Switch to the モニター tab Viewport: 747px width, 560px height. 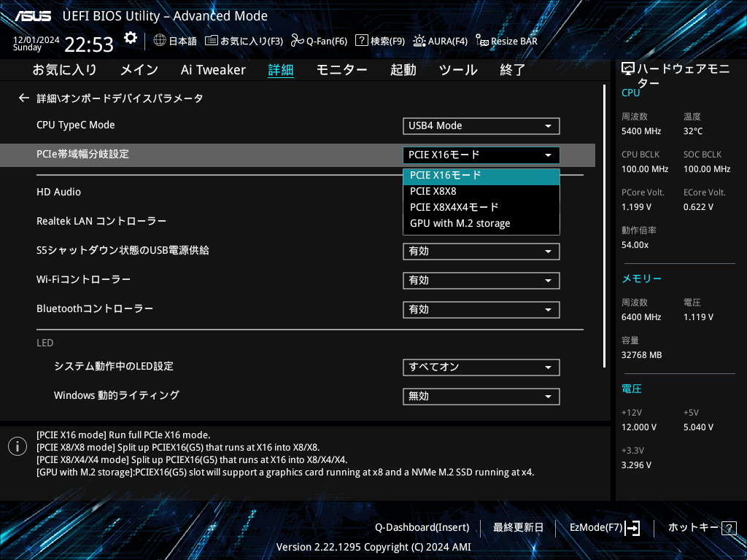[x=342, y=70]
